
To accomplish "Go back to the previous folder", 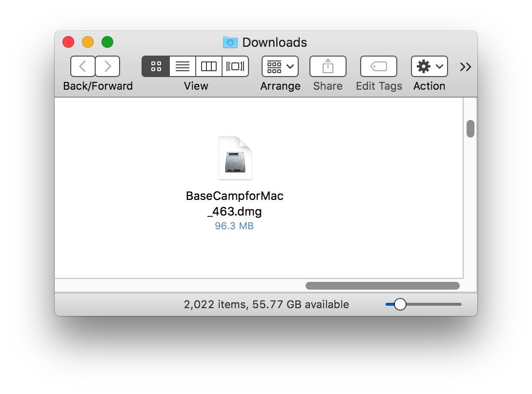I will tap(83, 66).
